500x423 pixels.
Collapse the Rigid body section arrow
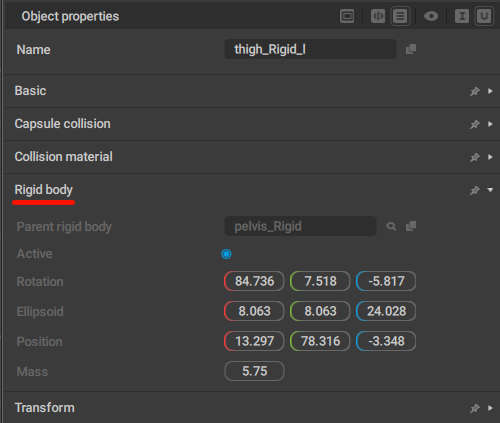490,190
